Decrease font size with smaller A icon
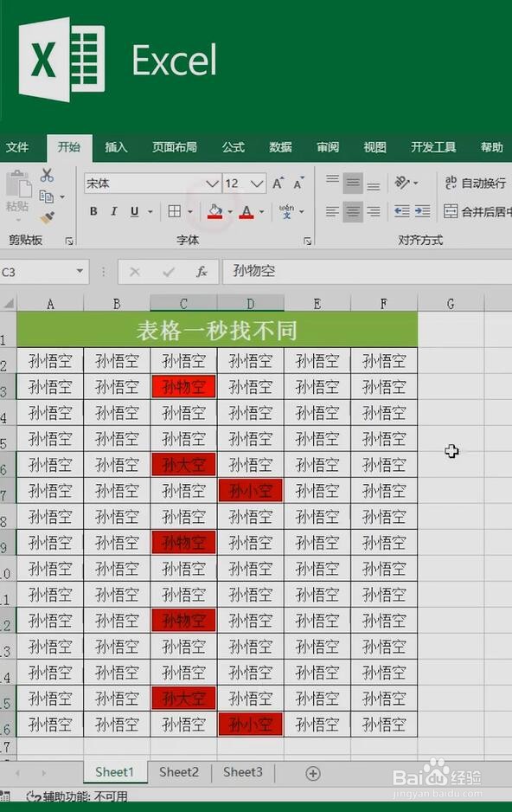Screen dimensions: 512x812 [x=298, y=183]
